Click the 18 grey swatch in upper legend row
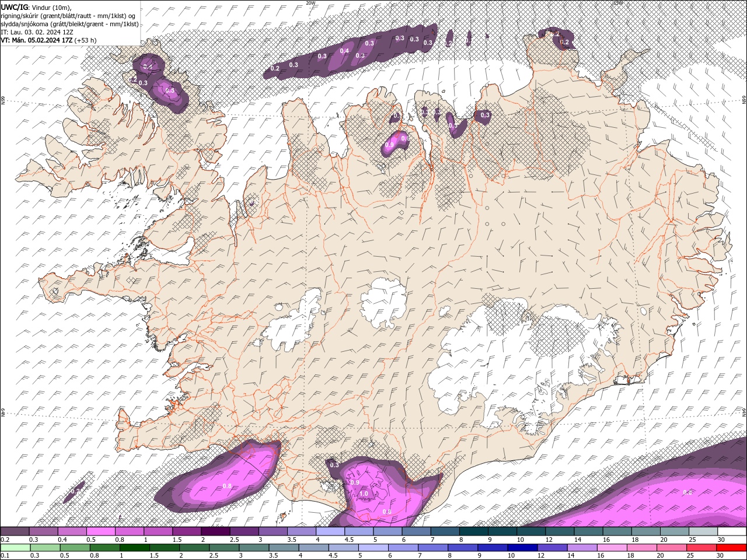This screenshot has height=560, width=747. [x=646, y=531]
